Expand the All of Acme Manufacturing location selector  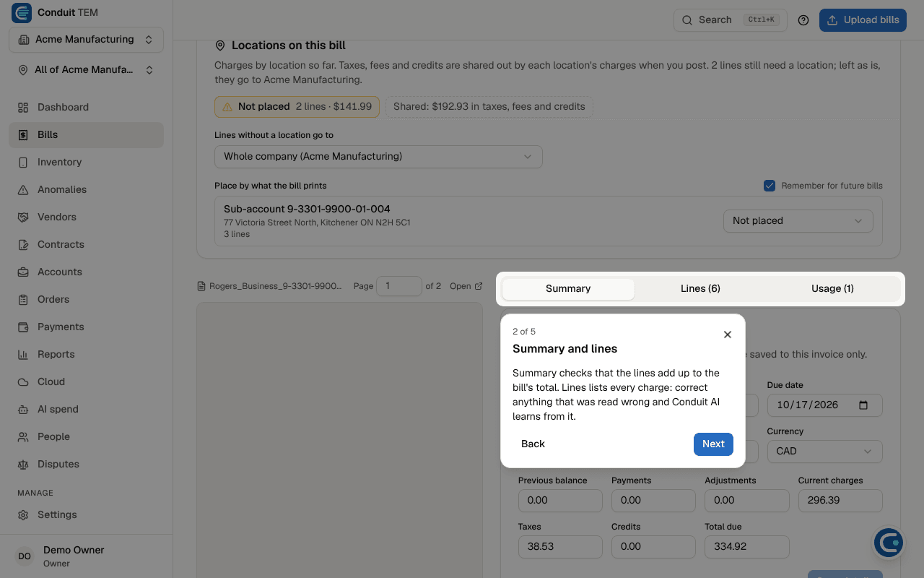86,70
